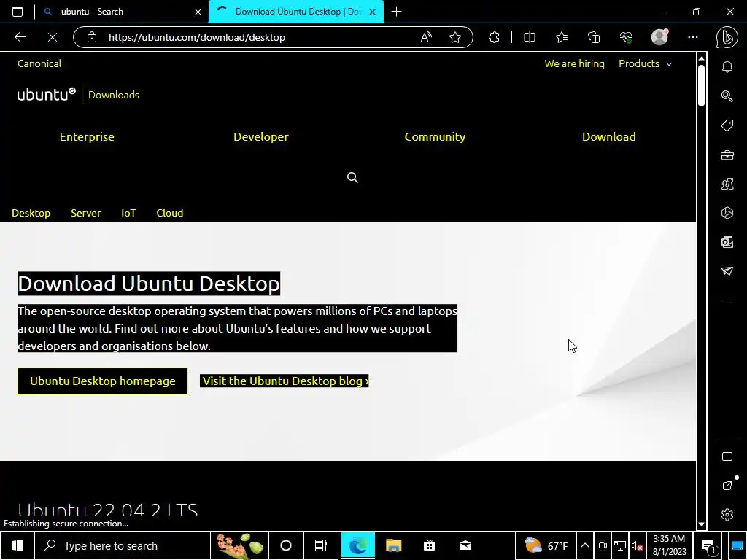Image resolution: width=747 pixels, height=560 pixels.
Task: Open sidebar notifications bell
Action: pyautogui.click(x=727, y=67)
